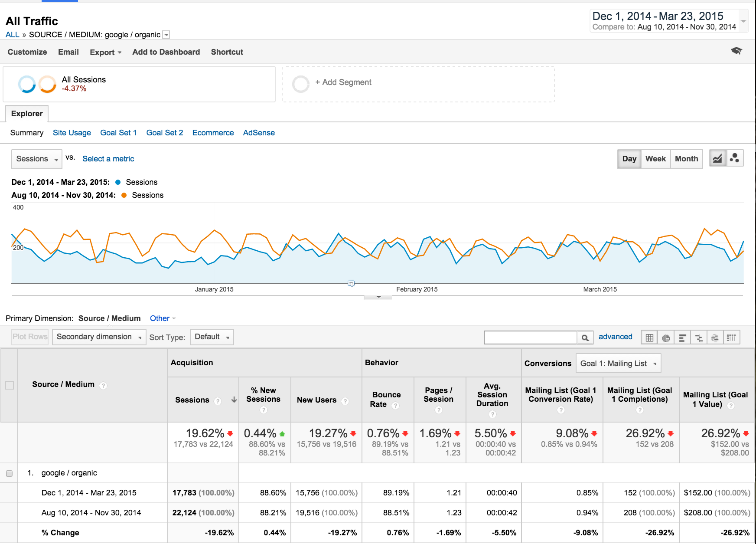Image resolution: width=756 pixels, height=544 pixels.
Task: Open help for New Users column
Action: (345, 401)
